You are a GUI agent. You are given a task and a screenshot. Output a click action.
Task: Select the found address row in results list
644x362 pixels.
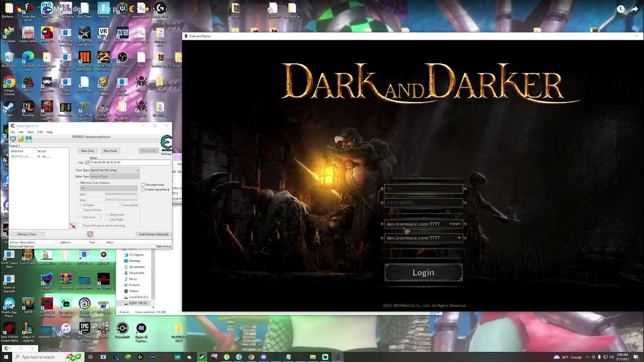[39, 156]
